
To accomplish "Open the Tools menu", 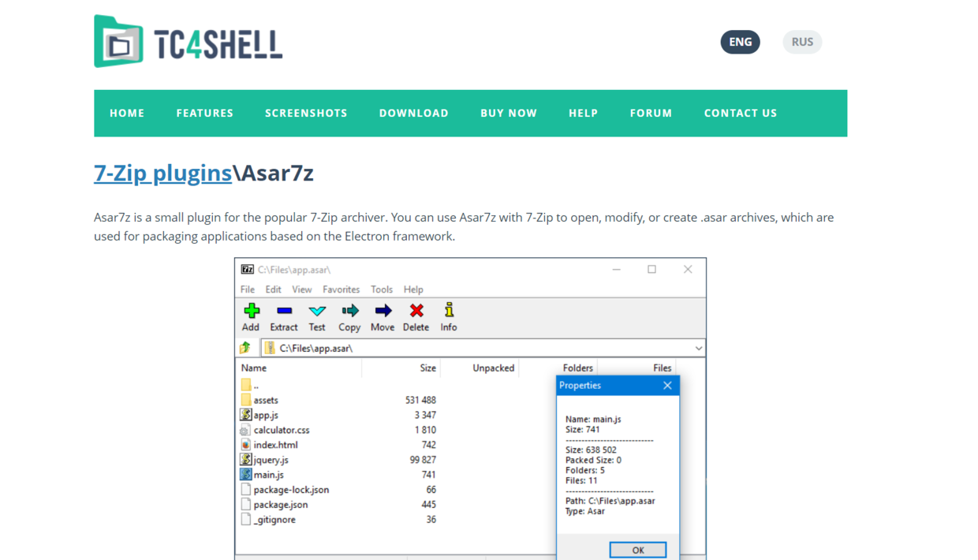I will (382, 289).
